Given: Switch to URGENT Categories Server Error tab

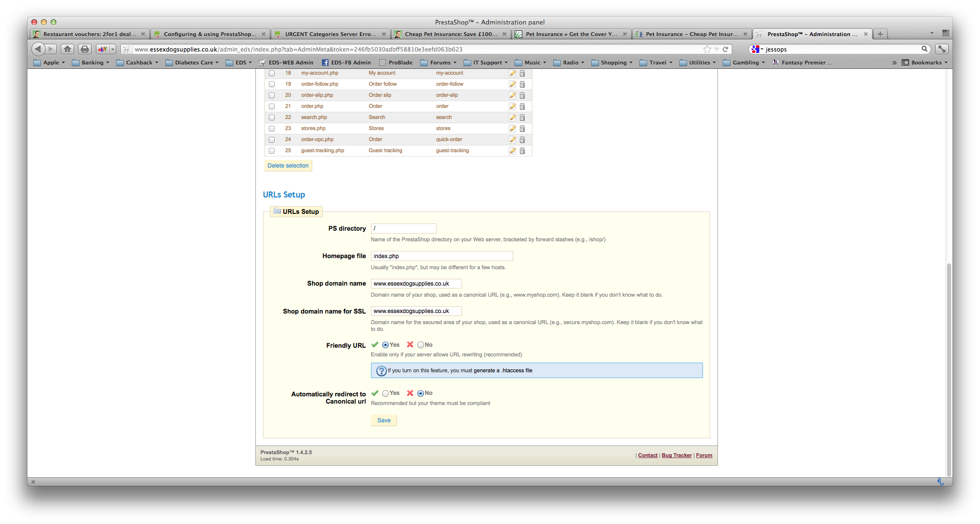Looking at the screenshot, I should point(330,34).
